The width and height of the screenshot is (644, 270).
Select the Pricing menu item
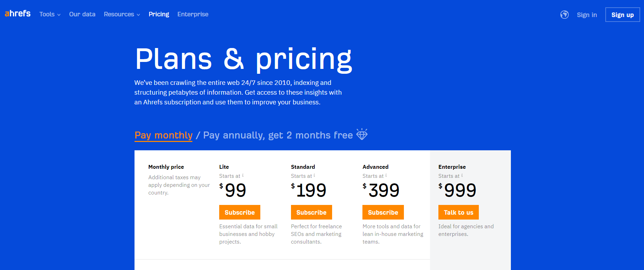[x=159, y=14]
